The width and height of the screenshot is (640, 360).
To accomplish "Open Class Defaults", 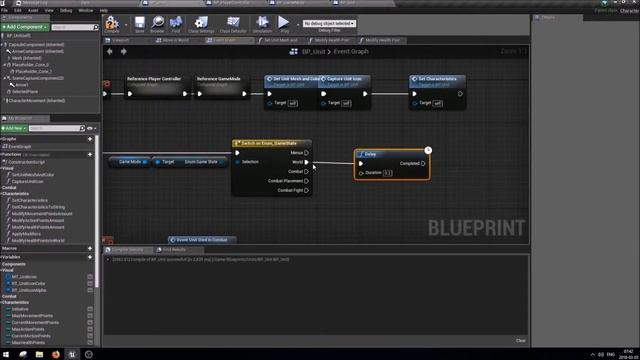I will pyautogui.click(x=233, y=24).
